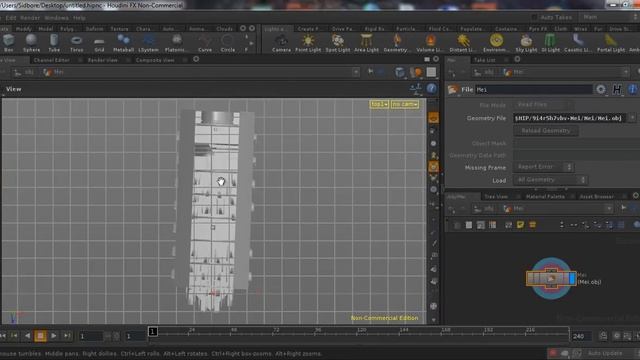
Task: Select the Tube shelf tool
Action: (54, 43)
